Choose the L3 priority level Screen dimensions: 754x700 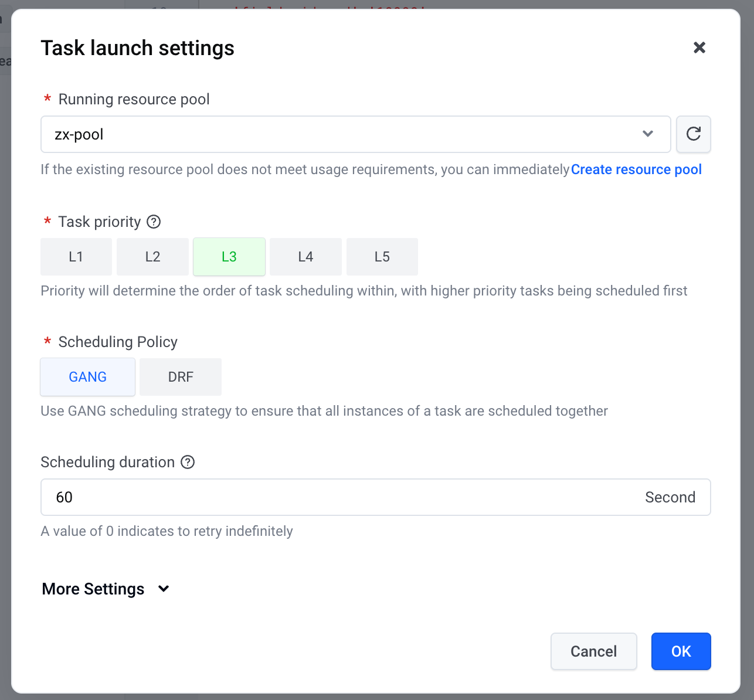229,257
